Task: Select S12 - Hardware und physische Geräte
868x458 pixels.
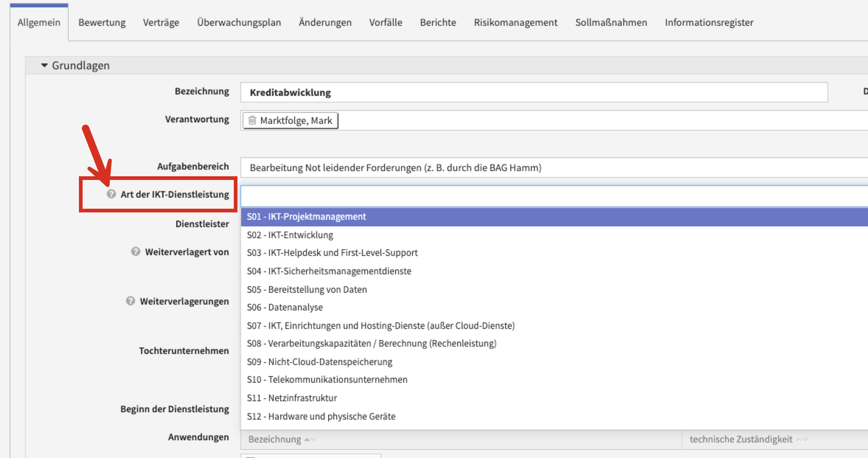Action: point(321,416)
